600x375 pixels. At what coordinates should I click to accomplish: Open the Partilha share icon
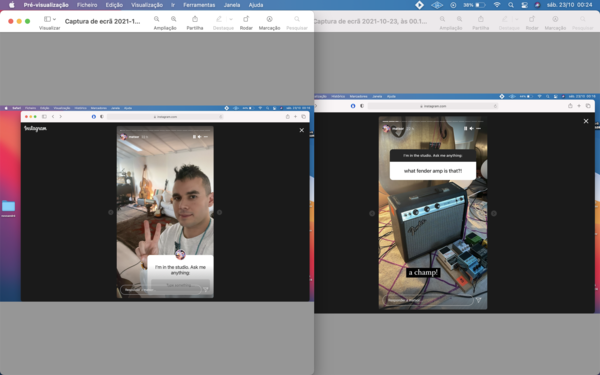[x=195, y=19]
